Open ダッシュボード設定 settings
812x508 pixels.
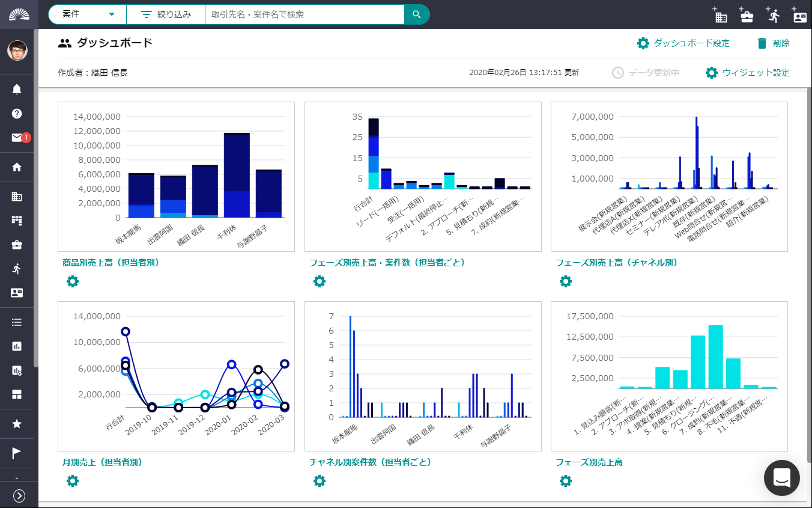click(x=683, y=43)
